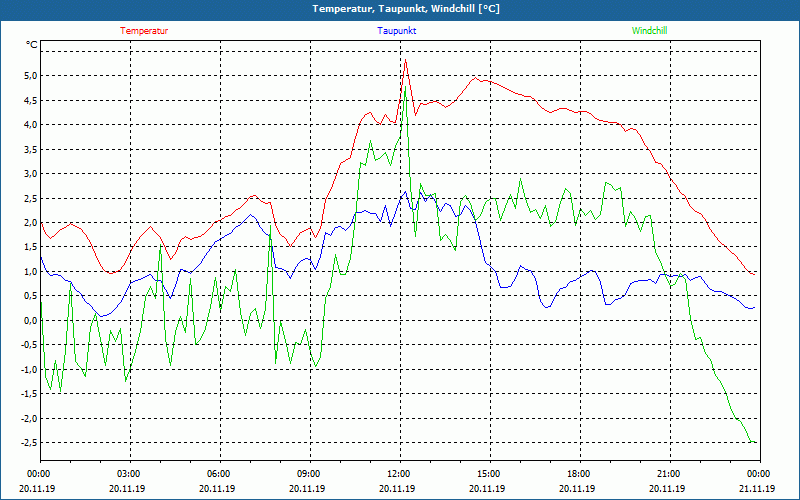Click the 15:00 time axis label

(x=490, y=474)
